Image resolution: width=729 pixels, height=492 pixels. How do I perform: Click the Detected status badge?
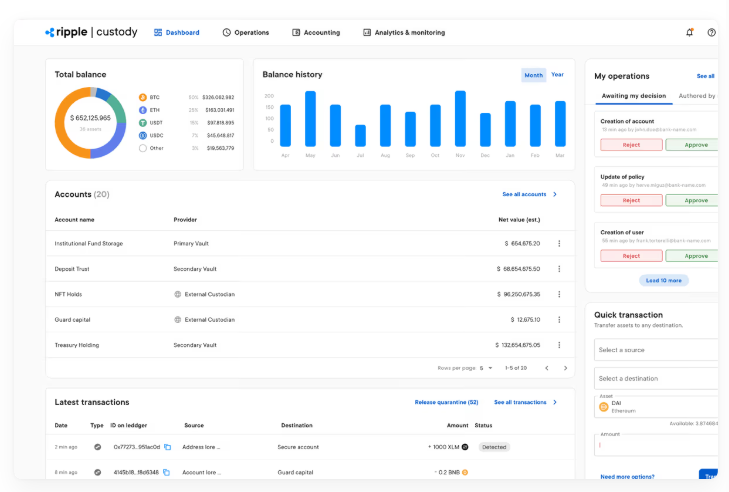click(x=494, y=447)
